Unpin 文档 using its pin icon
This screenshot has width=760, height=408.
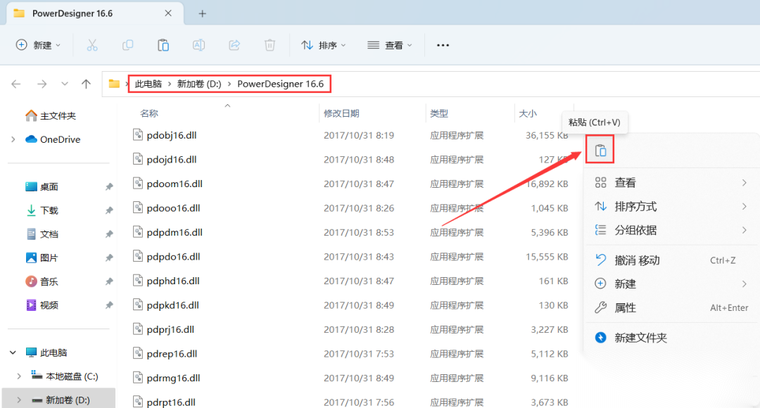tap(109, 234)
